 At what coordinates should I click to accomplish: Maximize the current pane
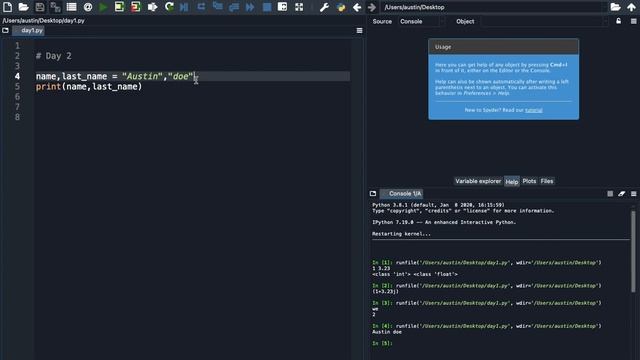(282, 7)
